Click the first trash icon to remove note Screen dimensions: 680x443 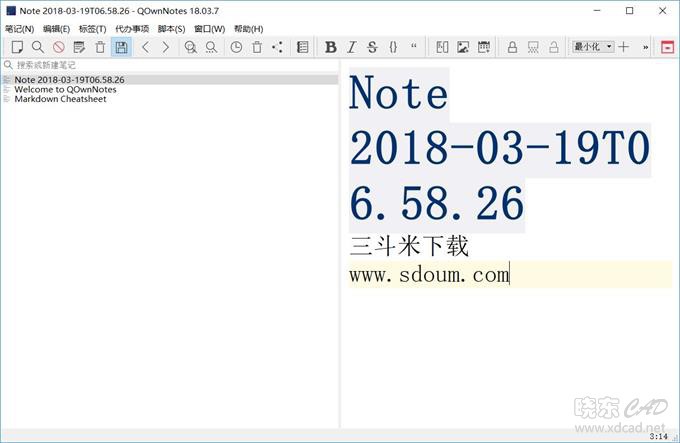click(x=100, y=47)
